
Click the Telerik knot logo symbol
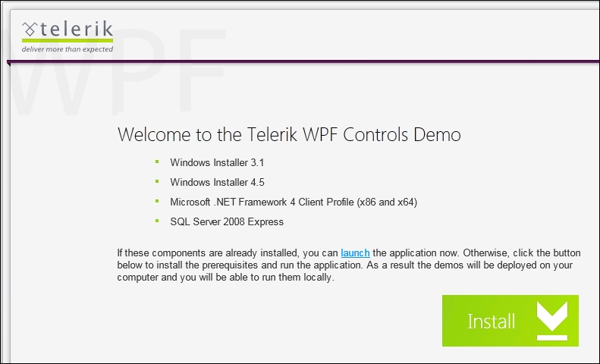coord(29,29)
